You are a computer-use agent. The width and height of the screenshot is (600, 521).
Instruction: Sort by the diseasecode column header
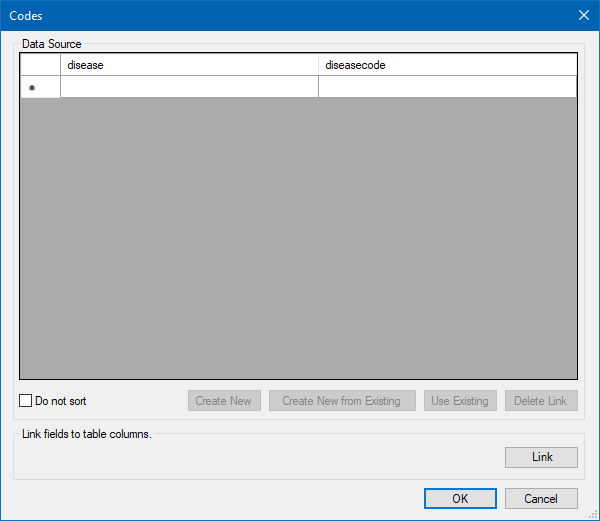pyautogui.click(x=447, y=65)
